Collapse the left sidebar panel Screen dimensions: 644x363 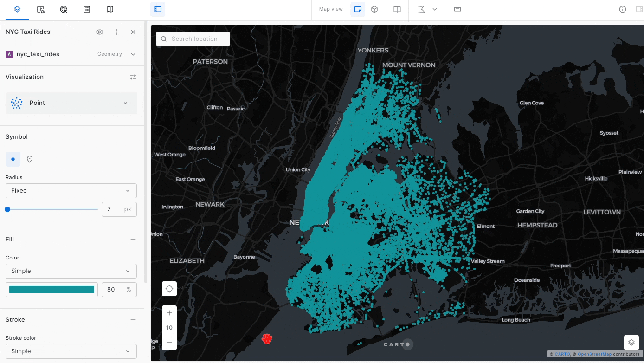point(158,9)
